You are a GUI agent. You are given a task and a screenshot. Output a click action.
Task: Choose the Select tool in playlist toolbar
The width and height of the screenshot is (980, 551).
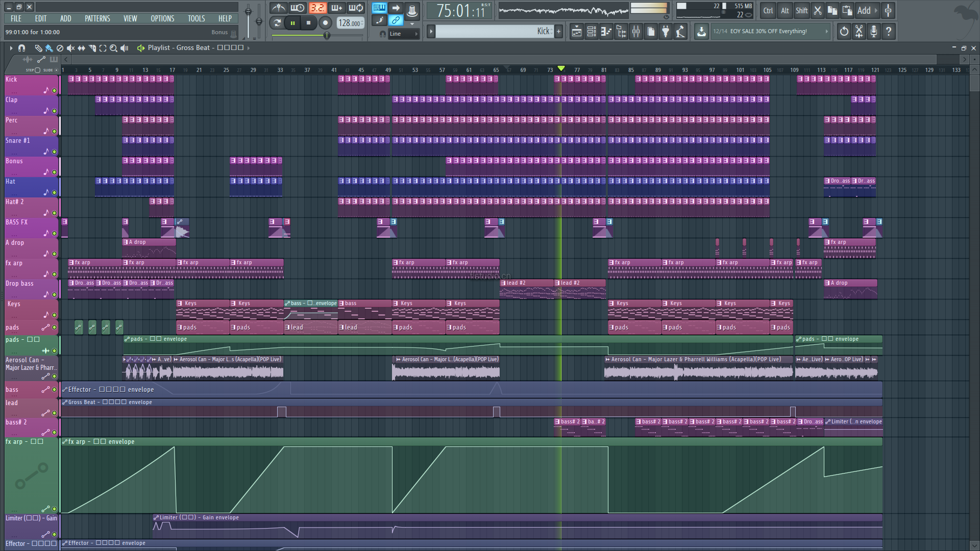point(103,48)
